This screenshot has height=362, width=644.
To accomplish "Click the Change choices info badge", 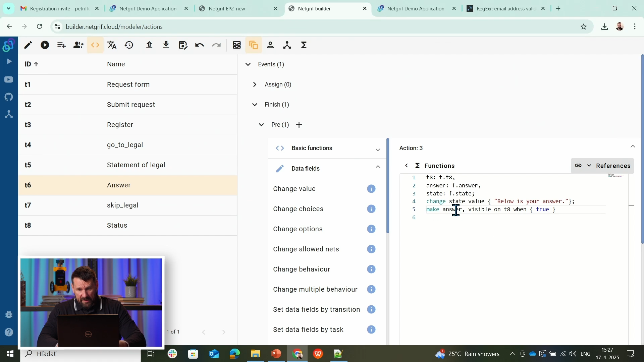I will [x=371, y=208].
